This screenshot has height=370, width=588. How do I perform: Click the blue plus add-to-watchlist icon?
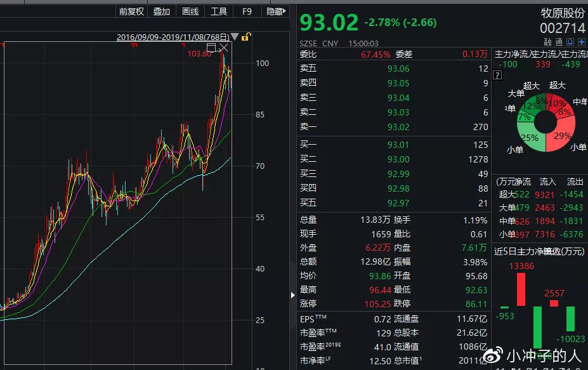point(581,42)
